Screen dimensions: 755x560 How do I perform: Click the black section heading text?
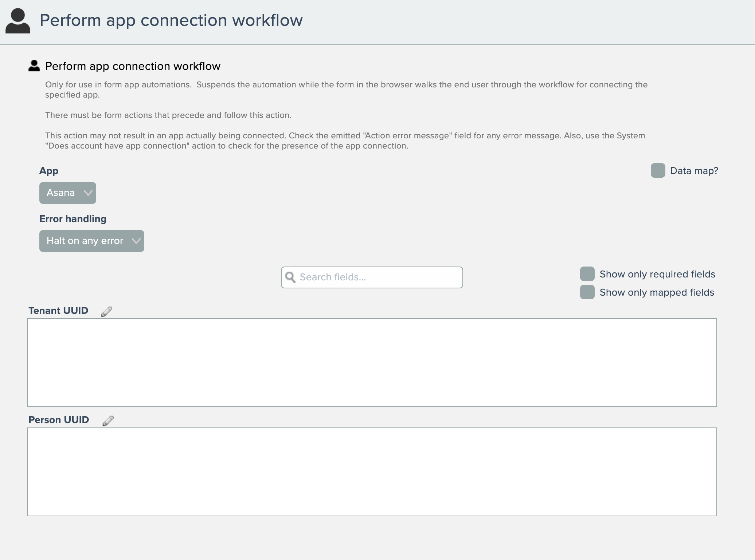(x=133, y=66)
